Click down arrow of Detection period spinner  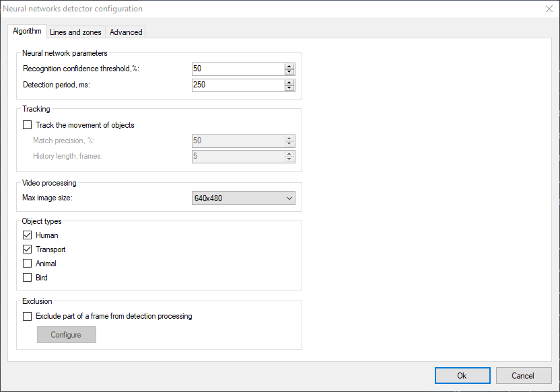click(x=289, y=88)
